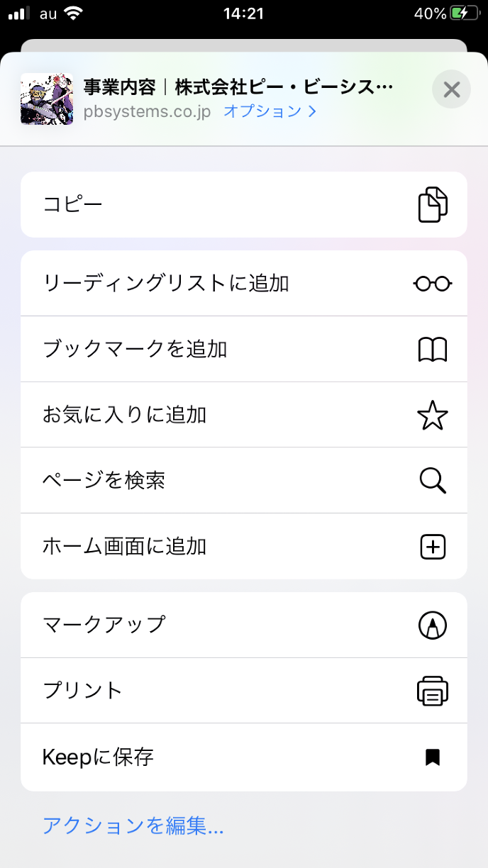Tap the Keep bookmark flag icon

pos(433,757)
